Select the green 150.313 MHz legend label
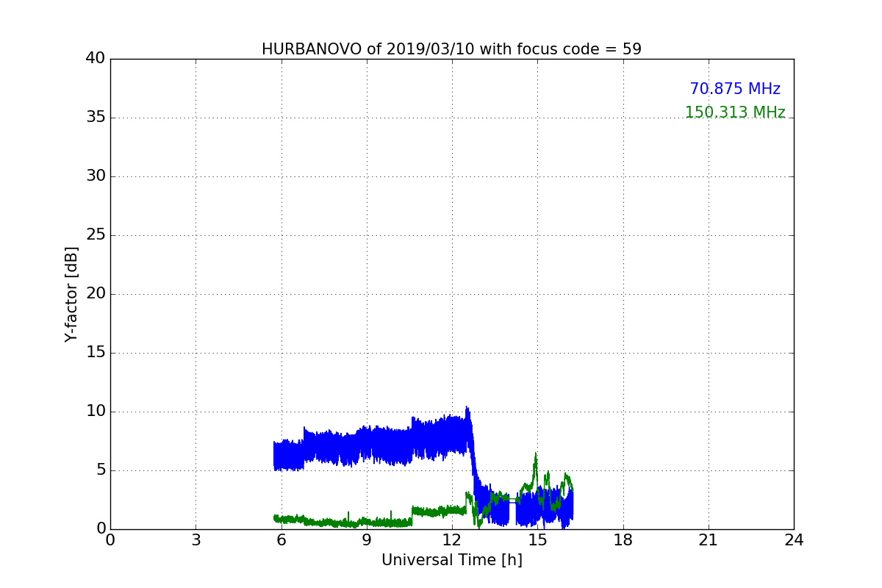 click(735, 112)
